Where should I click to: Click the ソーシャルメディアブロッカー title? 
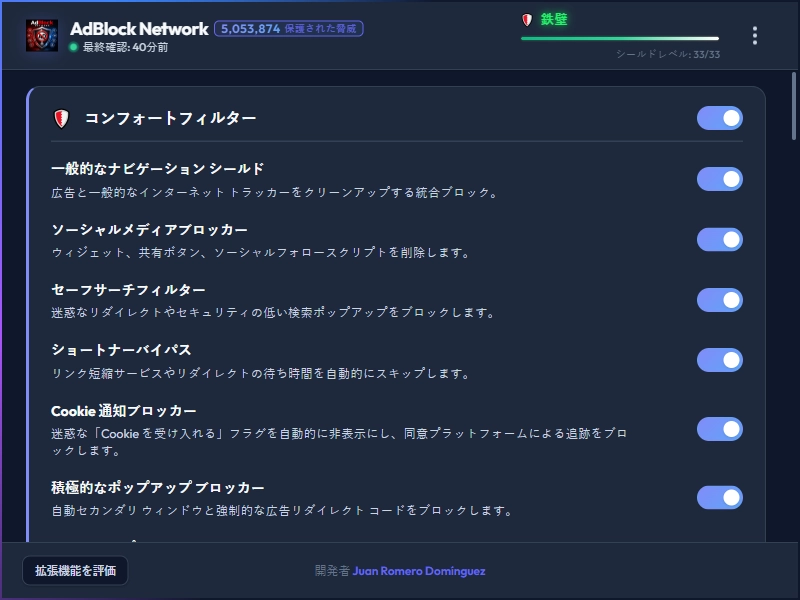(x=149, y=230)
